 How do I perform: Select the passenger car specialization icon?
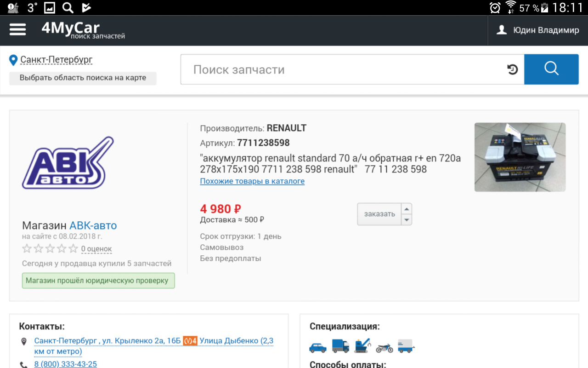click(318, 347)
